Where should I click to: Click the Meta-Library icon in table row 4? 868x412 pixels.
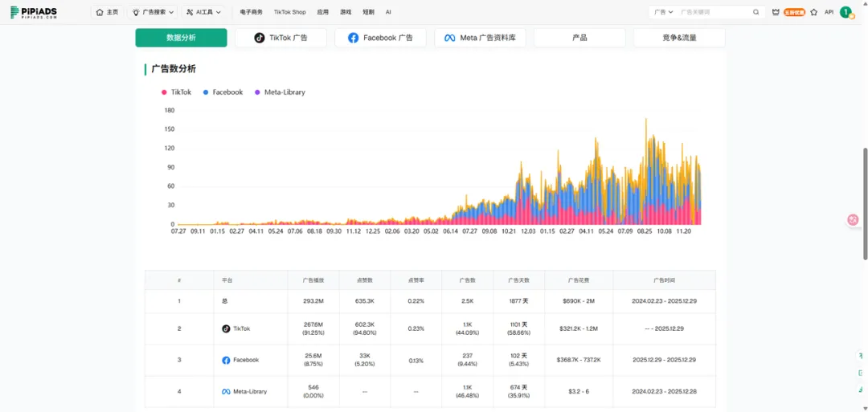click(226, 391)
